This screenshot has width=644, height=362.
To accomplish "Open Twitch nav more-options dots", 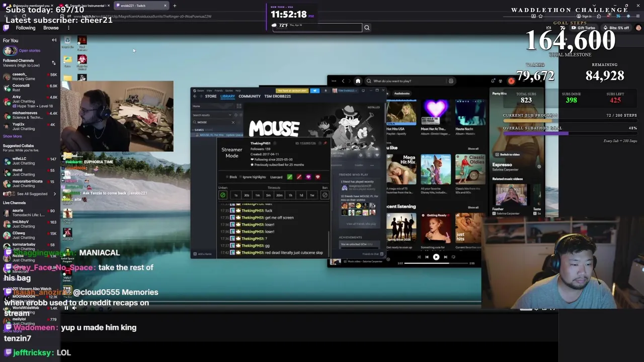I will 68,28.
